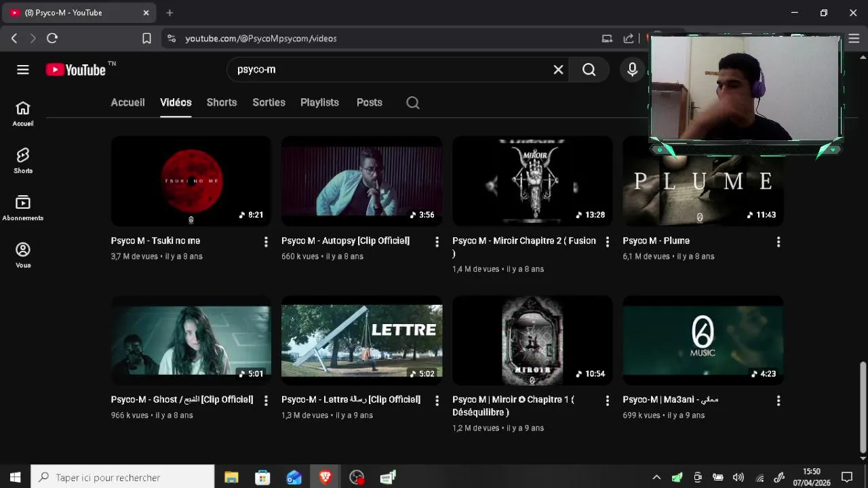Open Outlook from the taskbar

click(294, 478)
